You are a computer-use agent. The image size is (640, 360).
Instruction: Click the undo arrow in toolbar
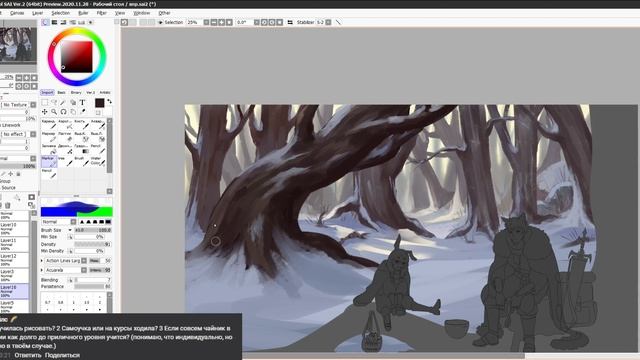124,22
